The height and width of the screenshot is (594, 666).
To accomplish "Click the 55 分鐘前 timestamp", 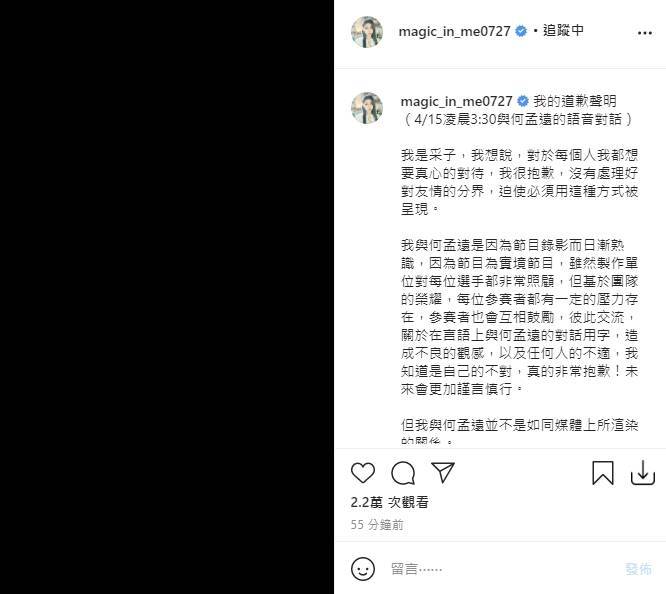I will (x=377, y=525).
